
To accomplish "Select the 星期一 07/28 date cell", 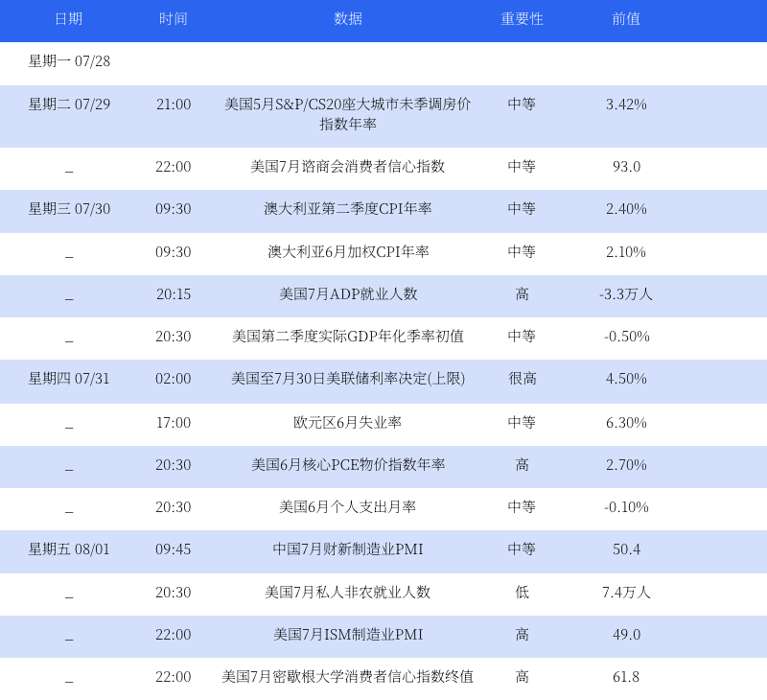I will (x=69, y=61).
